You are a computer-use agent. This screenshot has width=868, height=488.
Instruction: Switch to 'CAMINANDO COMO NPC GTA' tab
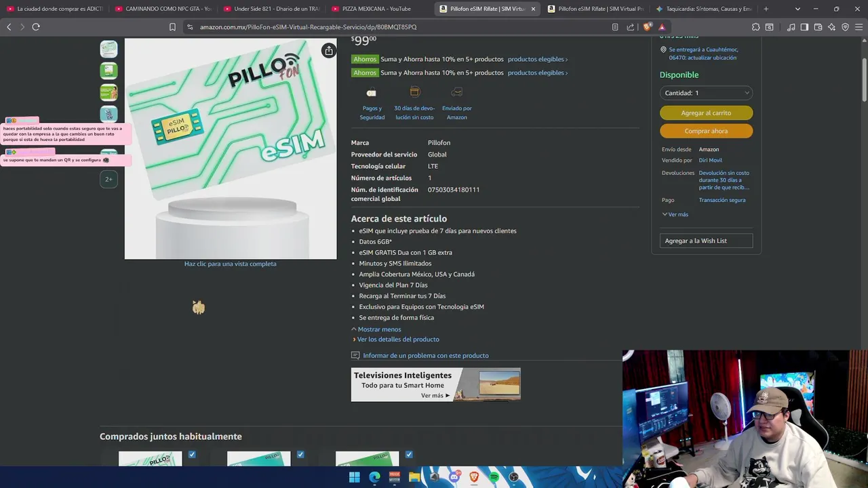point(163,9)
